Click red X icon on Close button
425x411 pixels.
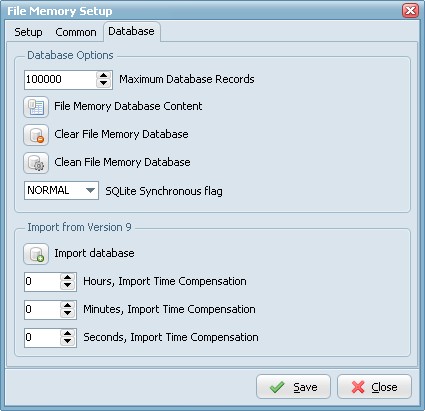point(358,387)
